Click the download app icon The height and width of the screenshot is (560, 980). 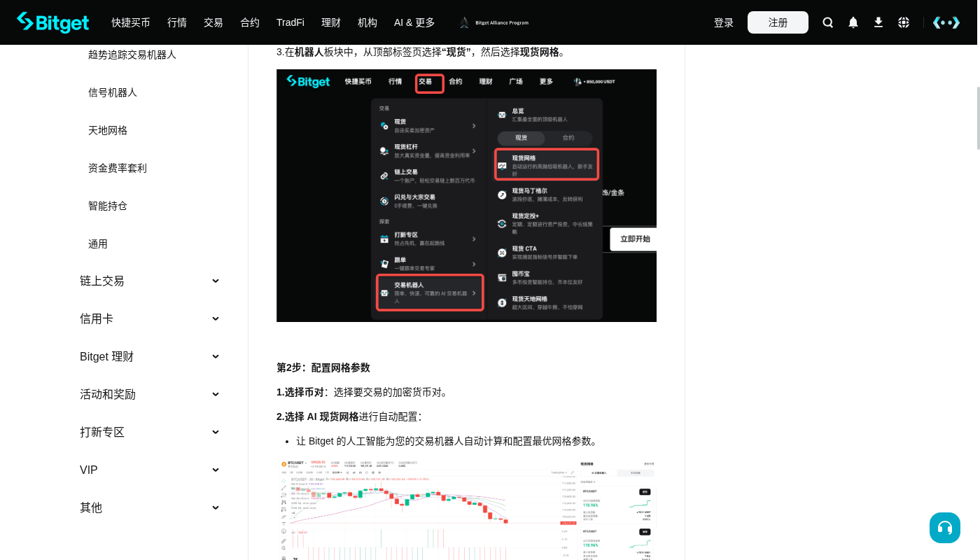878,22
